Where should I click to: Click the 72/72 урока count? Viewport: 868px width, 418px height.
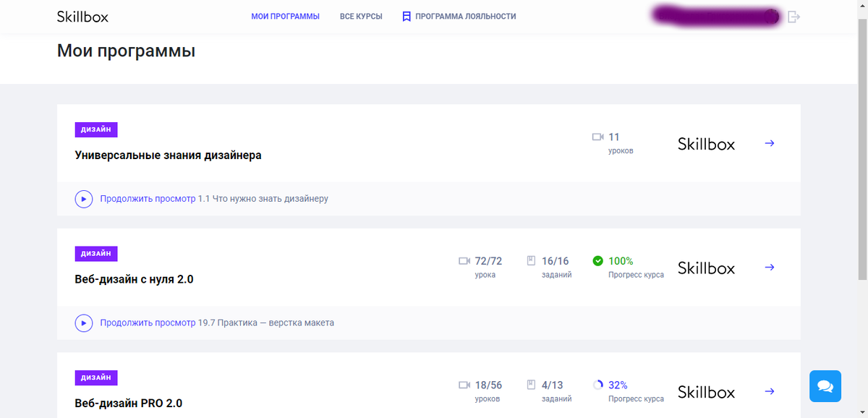coord(488,268)
